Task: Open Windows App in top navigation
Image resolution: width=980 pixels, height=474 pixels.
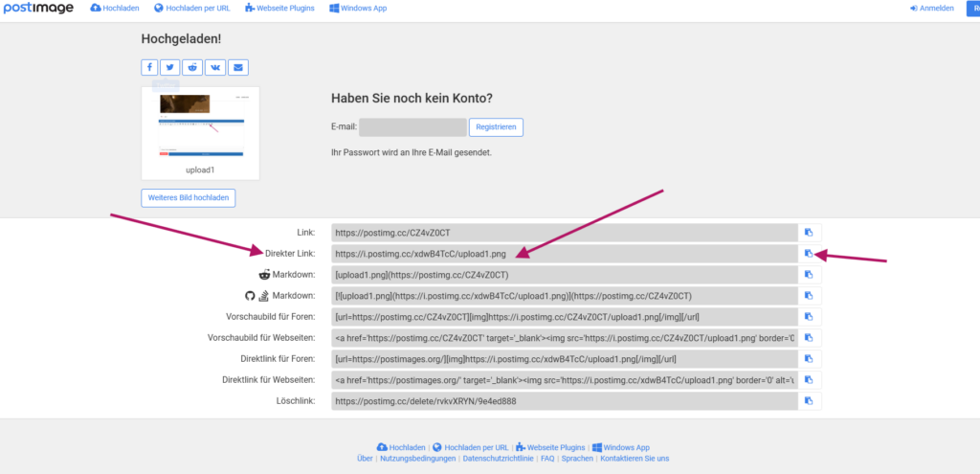Action: click(361, 8)
